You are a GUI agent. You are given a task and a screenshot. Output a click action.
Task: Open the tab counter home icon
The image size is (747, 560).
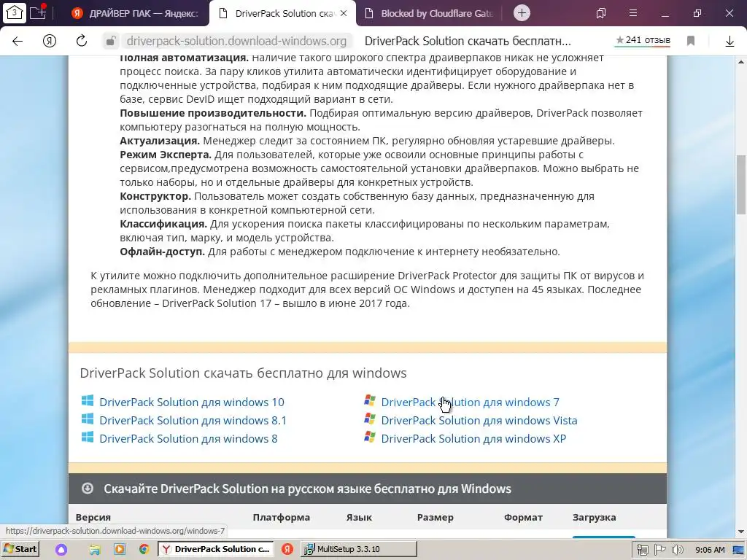coord(15,13)
